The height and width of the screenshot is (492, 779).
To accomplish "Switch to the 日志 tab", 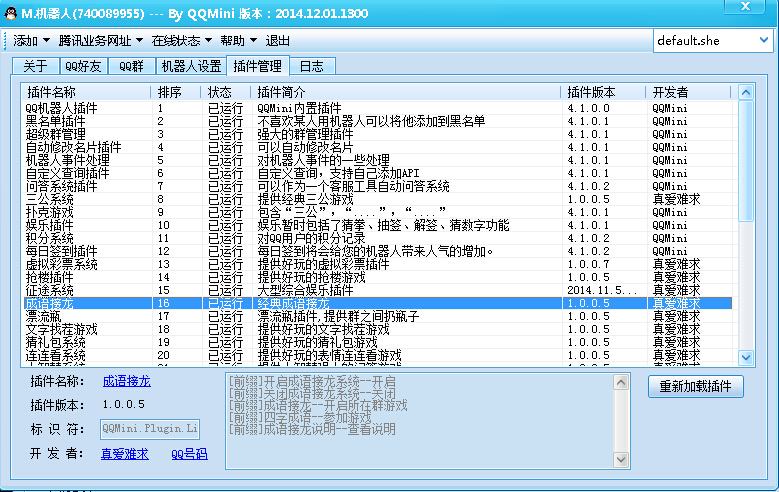I will [312, 66].
